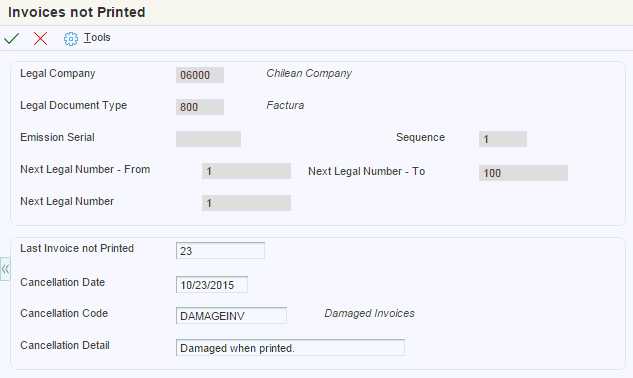Click the 'Next Legal Number - From' label
The width and height of the screenshot is (633, 378).
click(x=85, y=169)
